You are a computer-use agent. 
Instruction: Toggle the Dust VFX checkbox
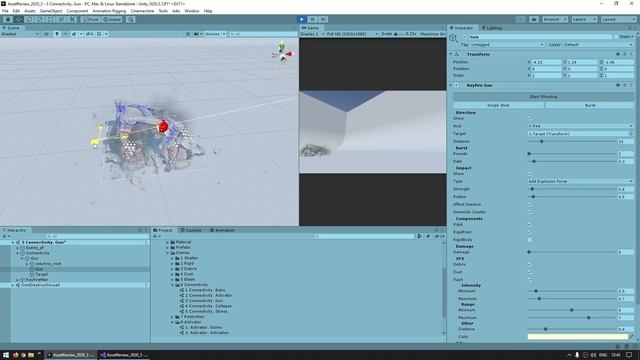(530, 272)
